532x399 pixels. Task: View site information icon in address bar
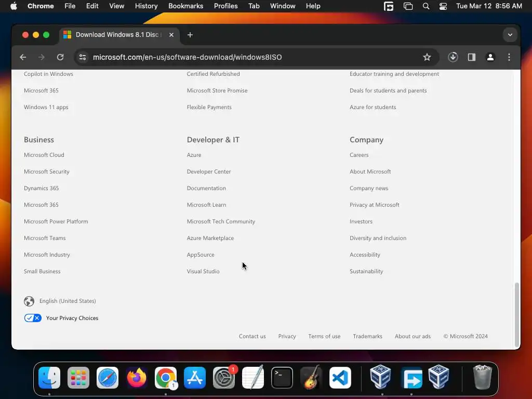pos(83,57)
